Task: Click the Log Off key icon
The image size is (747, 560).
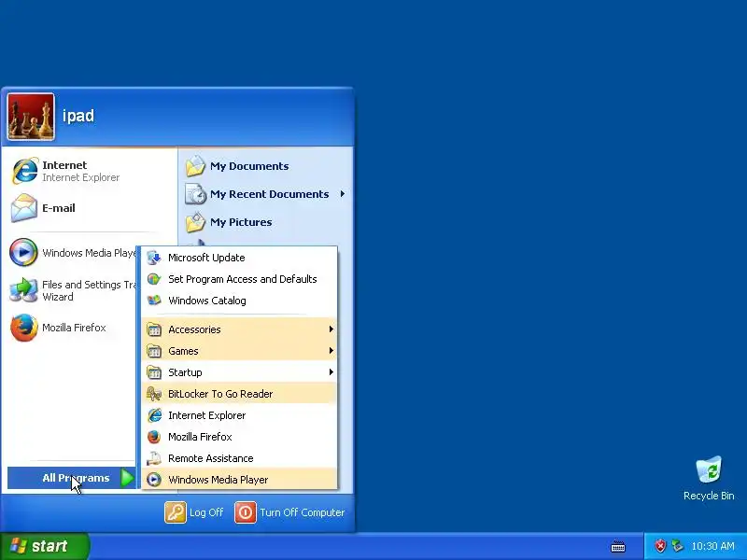Action: (176, 512)
